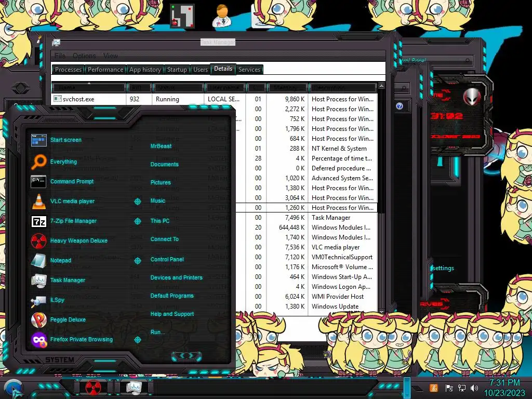This screenshot has width=532, height=399.
Task: Expand Notepad jump list arrow
Action: click(137, 261)
